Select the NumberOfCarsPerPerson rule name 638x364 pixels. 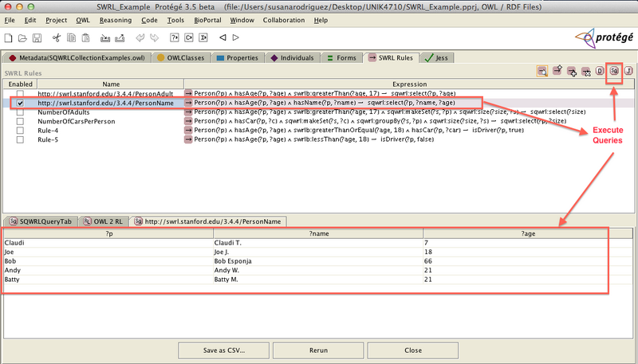click(77, 121)
